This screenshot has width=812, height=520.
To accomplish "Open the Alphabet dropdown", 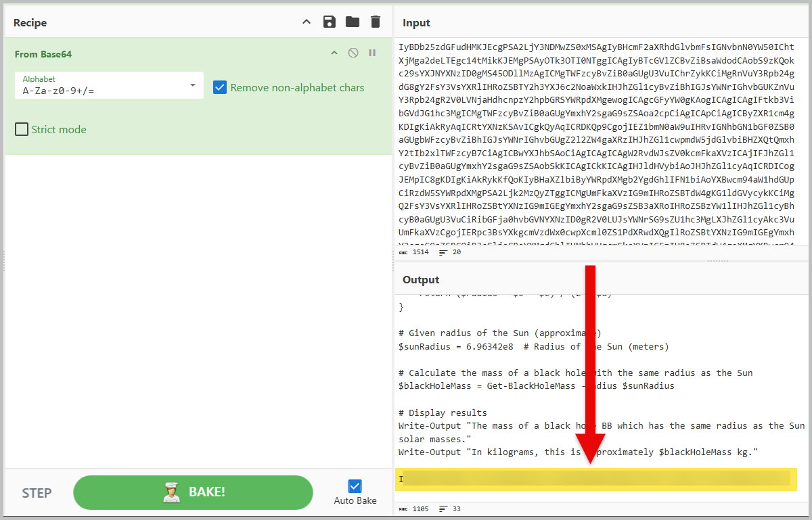I will (x=193, y=85).
